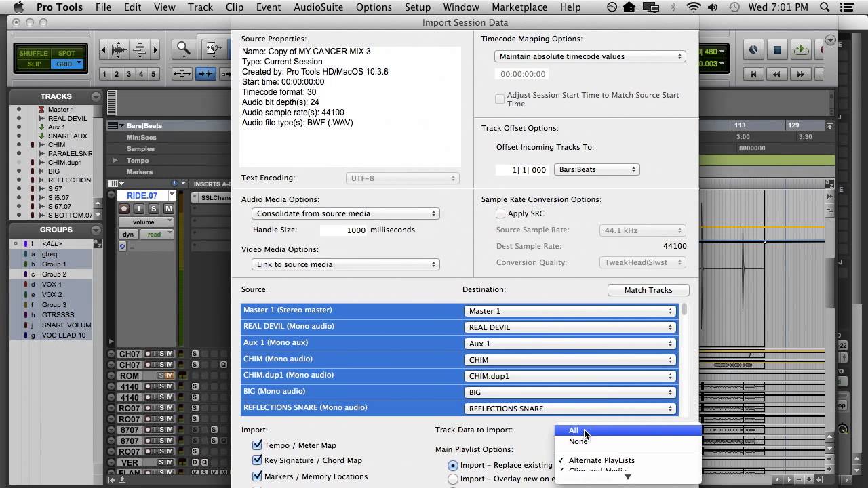
Task: Choose All in Track Data popup
Action: click(x=628, y=430)
